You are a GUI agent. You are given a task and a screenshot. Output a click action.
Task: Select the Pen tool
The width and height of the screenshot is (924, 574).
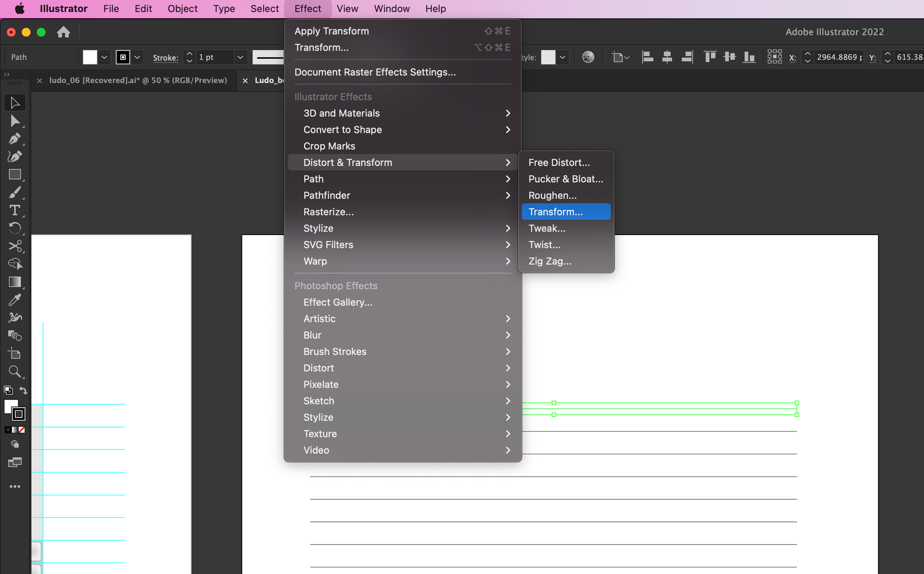click(15, 139)
